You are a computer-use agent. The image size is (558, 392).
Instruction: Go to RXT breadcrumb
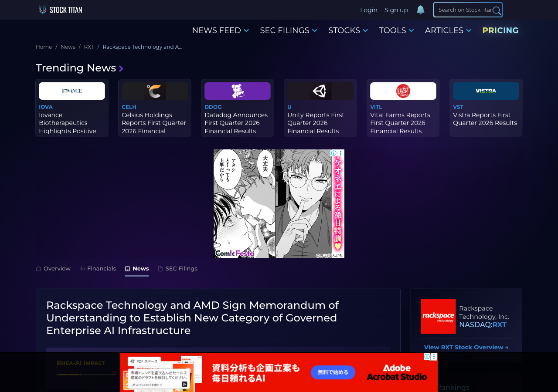pos(89,47)
